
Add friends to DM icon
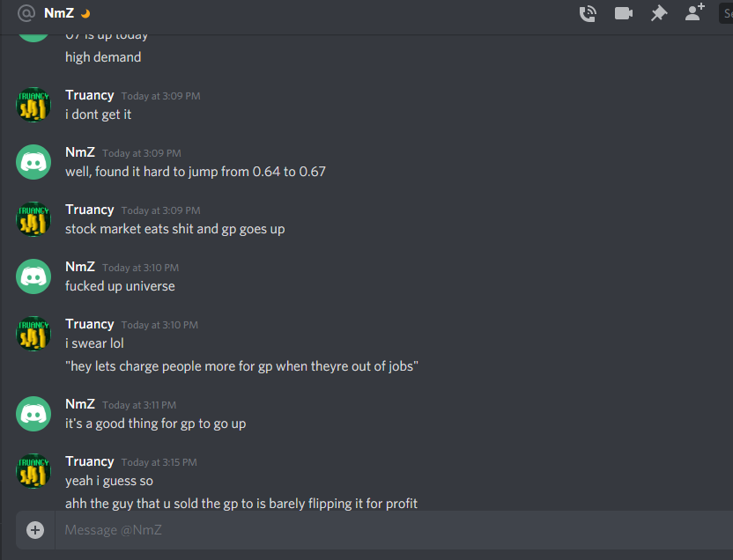[x=694, y=11]
